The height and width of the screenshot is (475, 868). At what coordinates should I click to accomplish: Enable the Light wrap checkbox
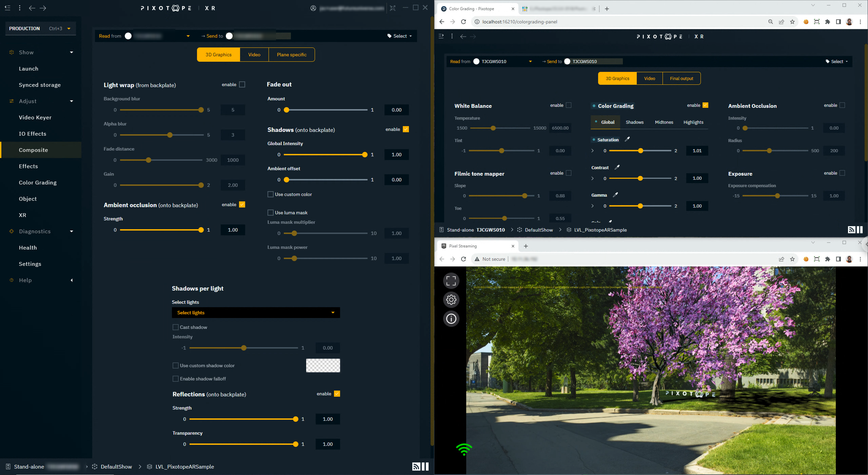click(x=242, y=85)
